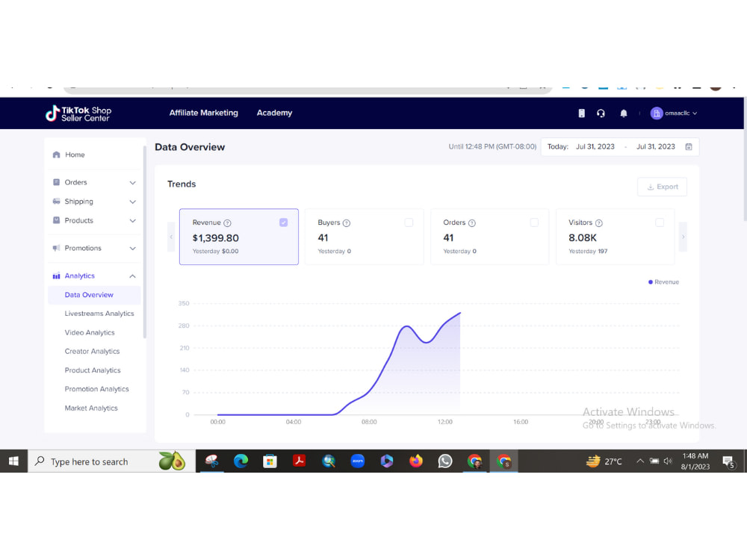The width and height of the screenshot is (747, 560).
Task: Click the Revenue metric card value $1,399.80
Action: point(216,238)
